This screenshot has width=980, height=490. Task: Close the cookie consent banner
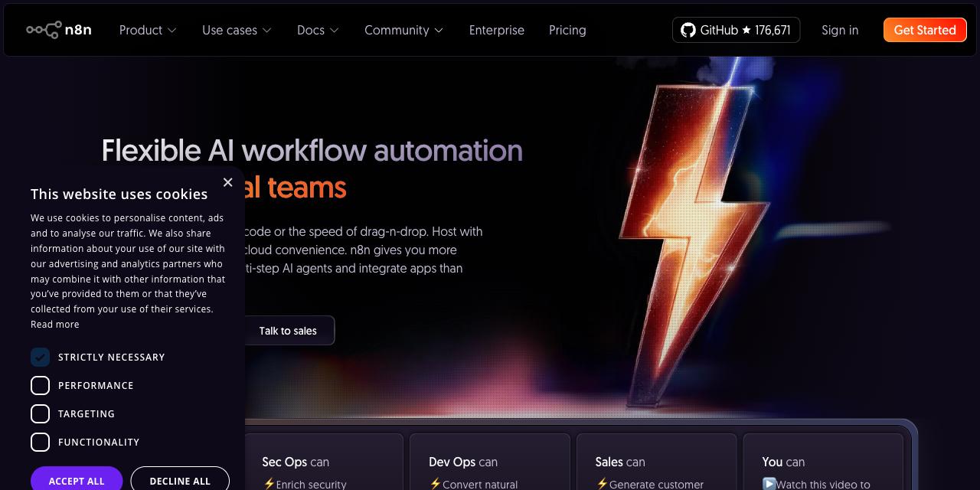(227, 182)
